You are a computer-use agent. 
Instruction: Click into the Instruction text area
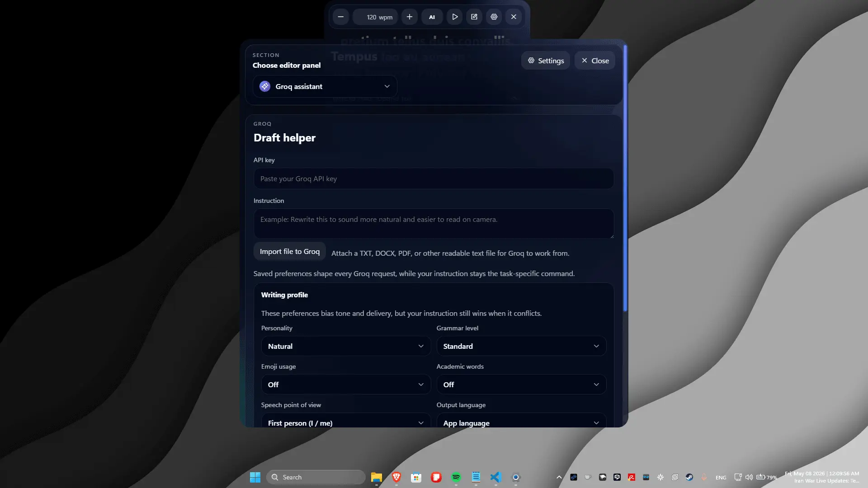pyautogui.click(x=434, y=224)
